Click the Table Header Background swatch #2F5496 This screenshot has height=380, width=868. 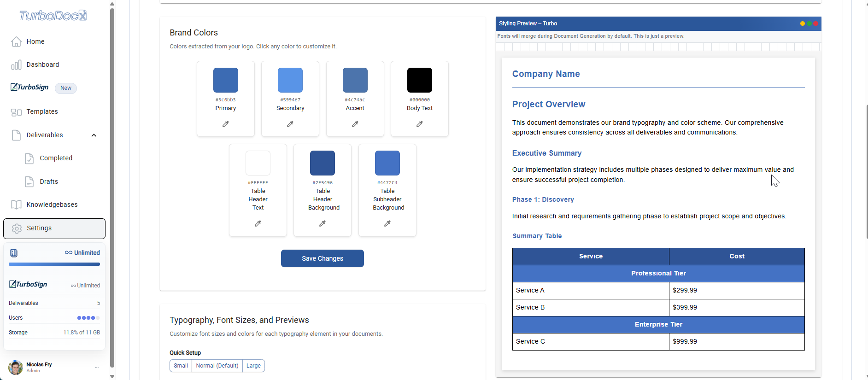(323, 163)
